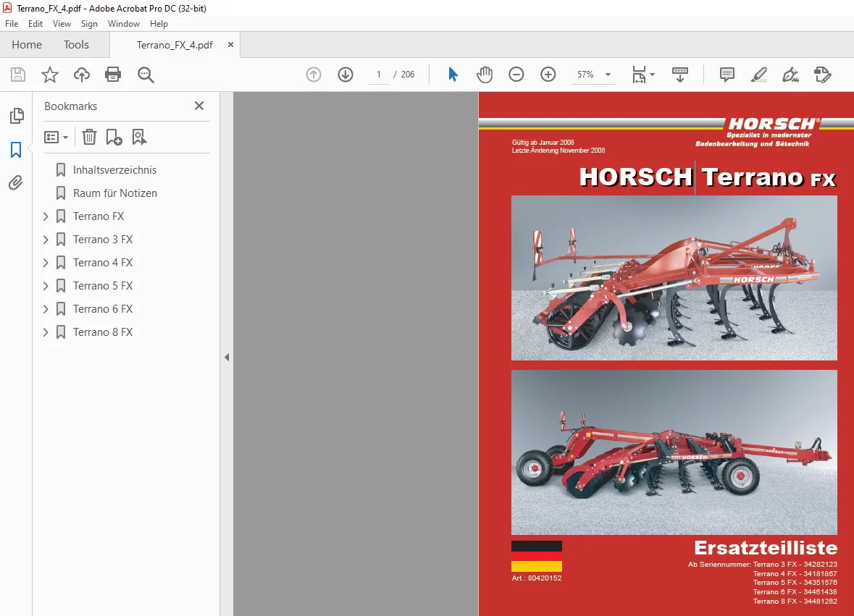
Task: Click the bottom wheeled cultivator photo
Action: click(674, 452)
